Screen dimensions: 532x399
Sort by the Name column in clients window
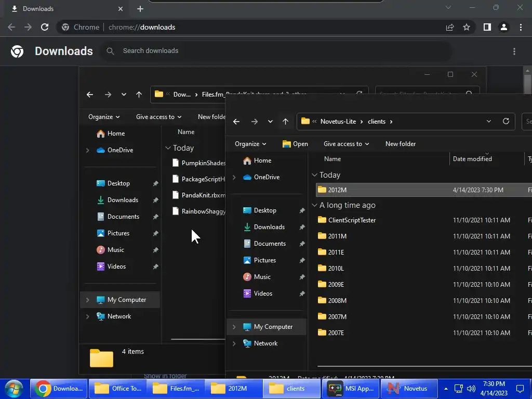coord(332,159)
